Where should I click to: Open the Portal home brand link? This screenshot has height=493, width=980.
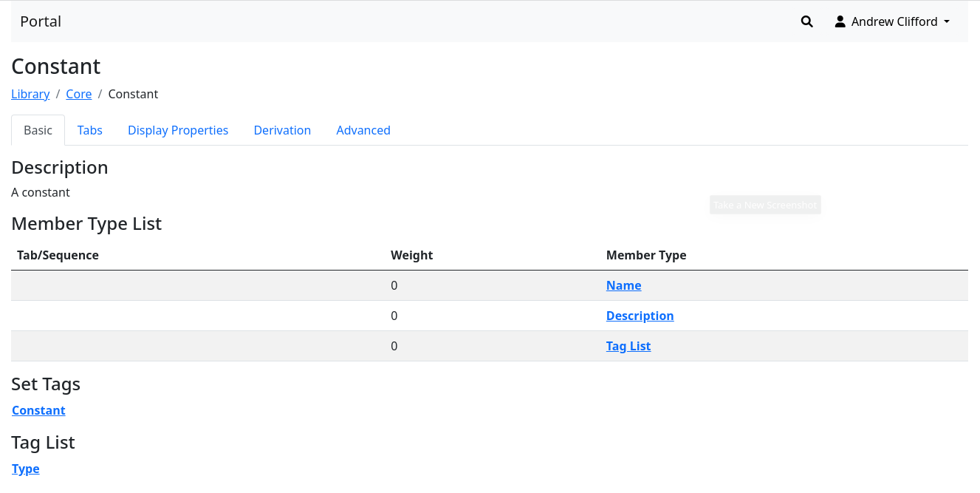[41, 21]
